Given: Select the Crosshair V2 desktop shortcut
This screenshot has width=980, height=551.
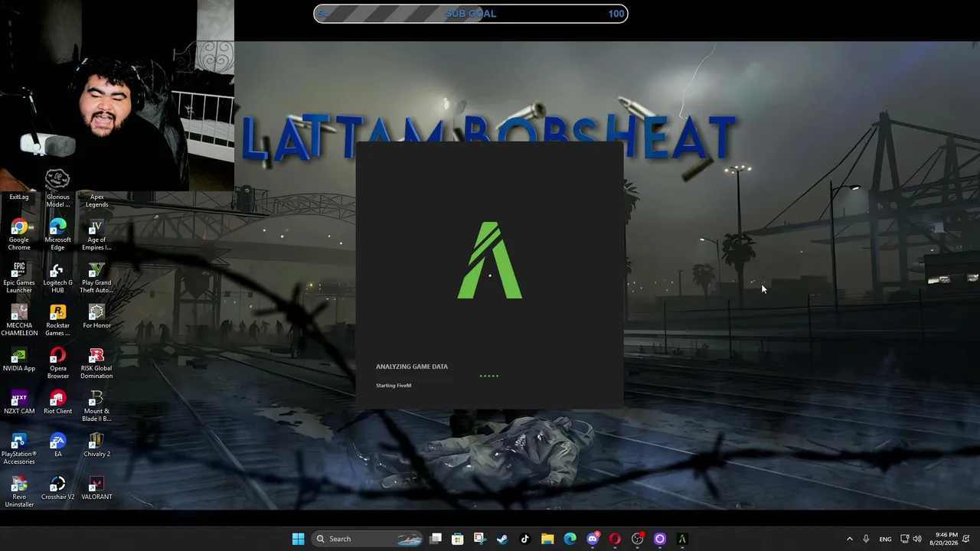Looking at the screenshot, I should [x=57, y=488].
